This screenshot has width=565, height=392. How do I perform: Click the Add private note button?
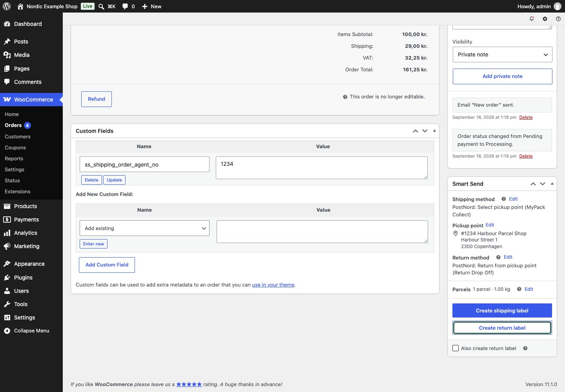(x=502, y=76)
